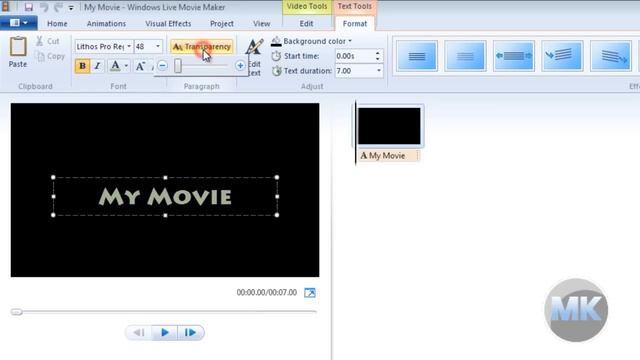Click the Copy icon
This screenshot has height=360, width=640.
40,56
